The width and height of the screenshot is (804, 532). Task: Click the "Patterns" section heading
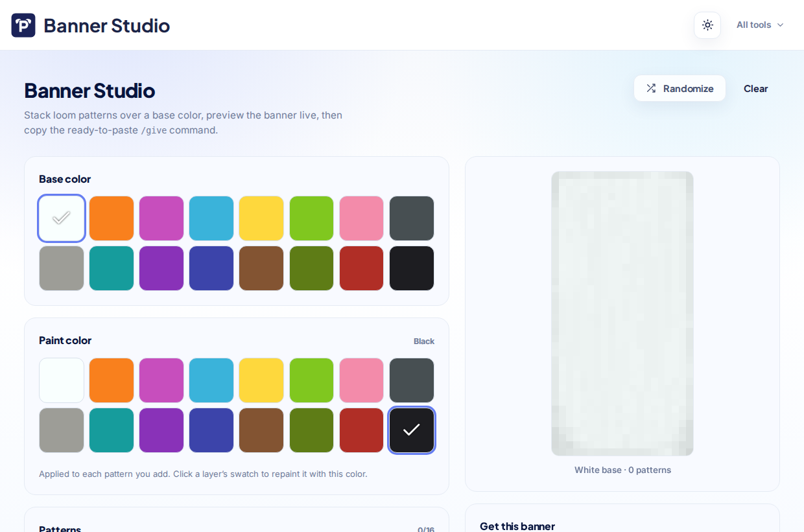(x=60, y=529)
